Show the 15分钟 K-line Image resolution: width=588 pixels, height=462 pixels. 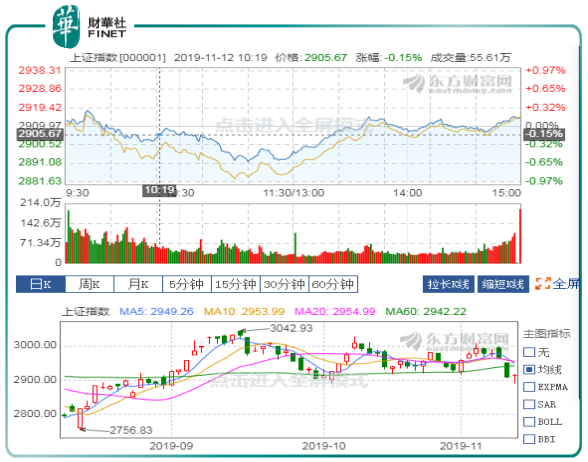pos(236,284)
